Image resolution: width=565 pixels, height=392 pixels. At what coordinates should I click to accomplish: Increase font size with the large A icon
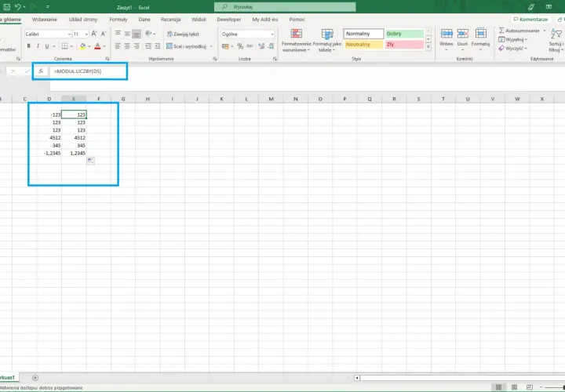[94, 34]
